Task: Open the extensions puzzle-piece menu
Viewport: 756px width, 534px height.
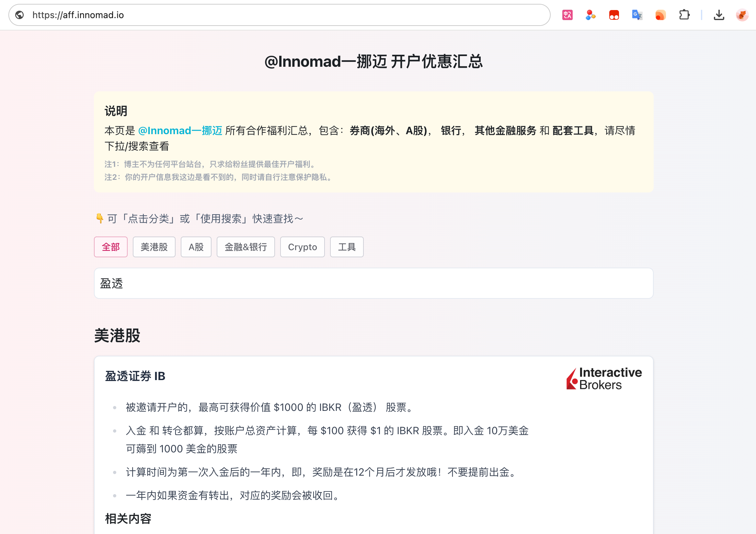Action: click(x=684, y=15)
